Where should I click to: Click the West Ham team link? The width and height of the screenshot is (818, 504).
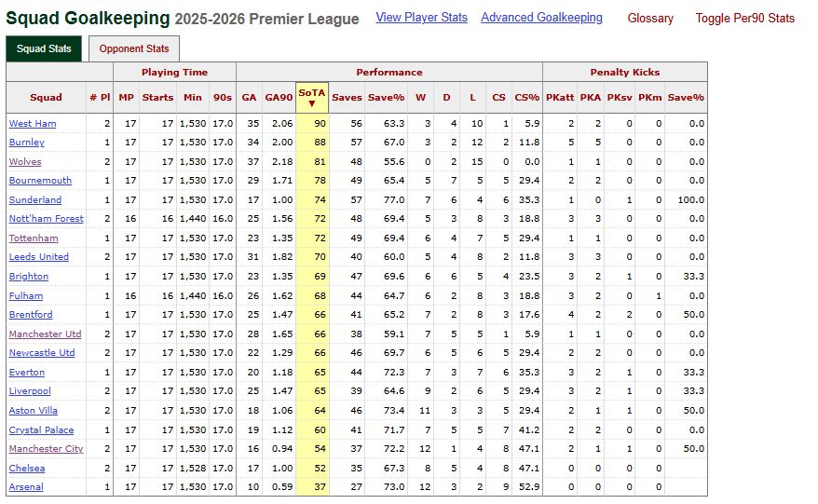pyautogui.click(x=32, y=124)
